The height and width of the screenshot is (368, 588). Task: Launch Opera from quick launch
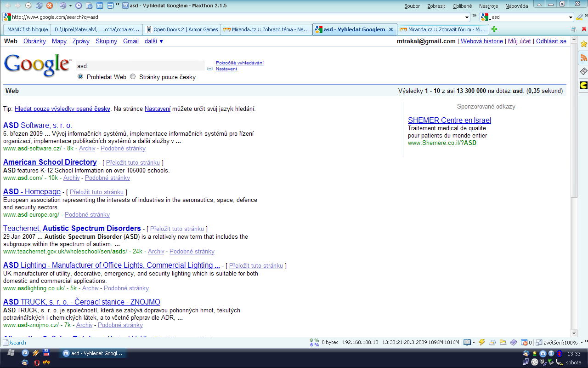pos(37,362)
